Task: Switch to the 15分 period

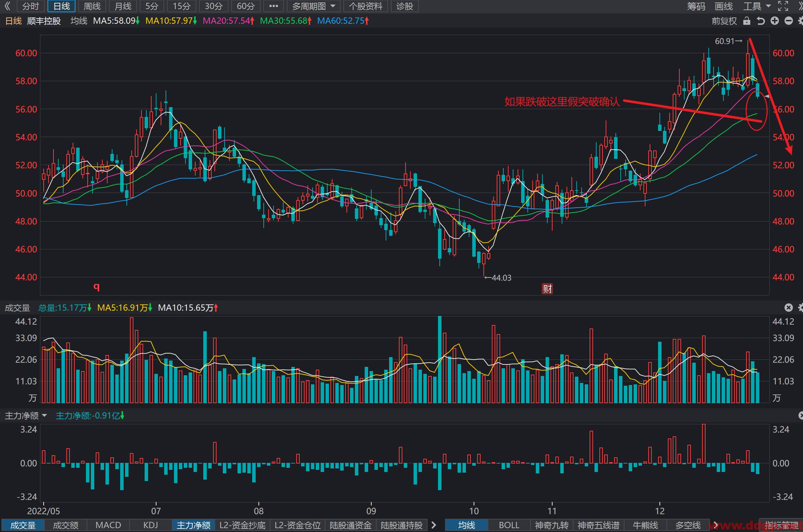Action: (x=182, y=6)
